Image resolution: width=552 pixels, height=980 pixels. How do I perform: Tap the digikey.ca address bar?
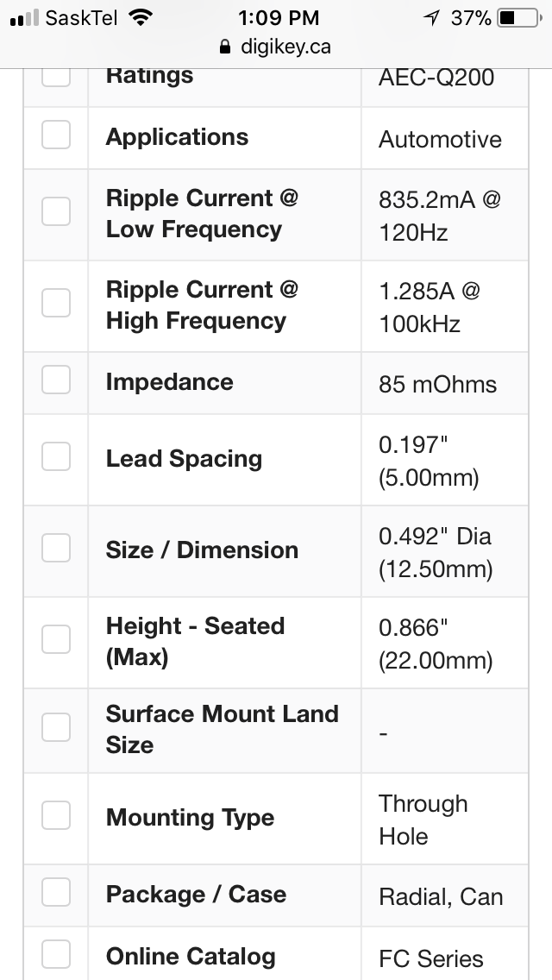(276, 47)
